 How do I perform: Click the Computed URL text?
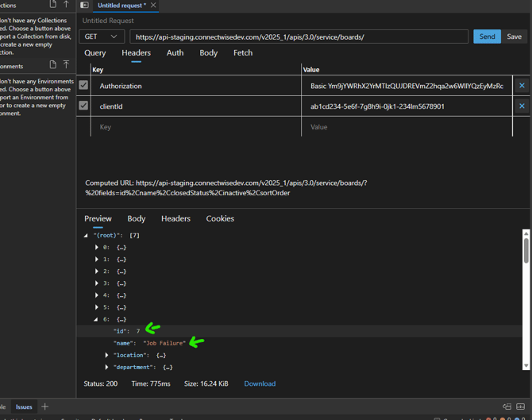point(226,188)
